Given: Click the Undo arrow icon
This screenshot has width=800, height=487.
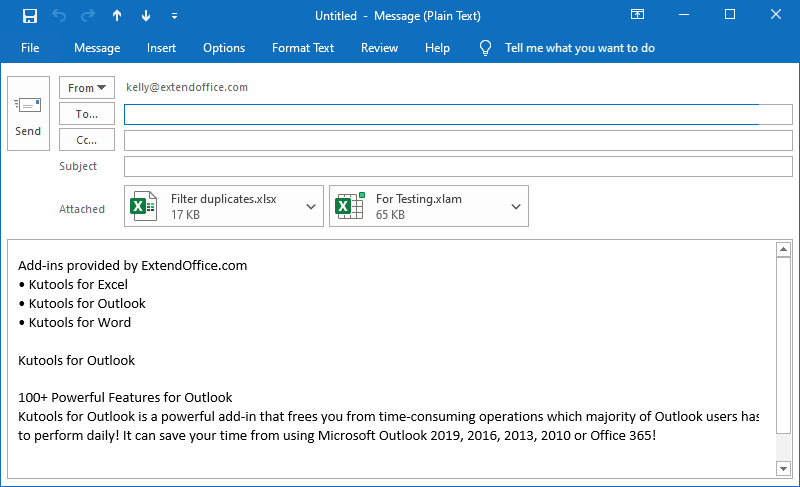Looking at the screenshot, I should pyautogui.click(x=59, y=16).
